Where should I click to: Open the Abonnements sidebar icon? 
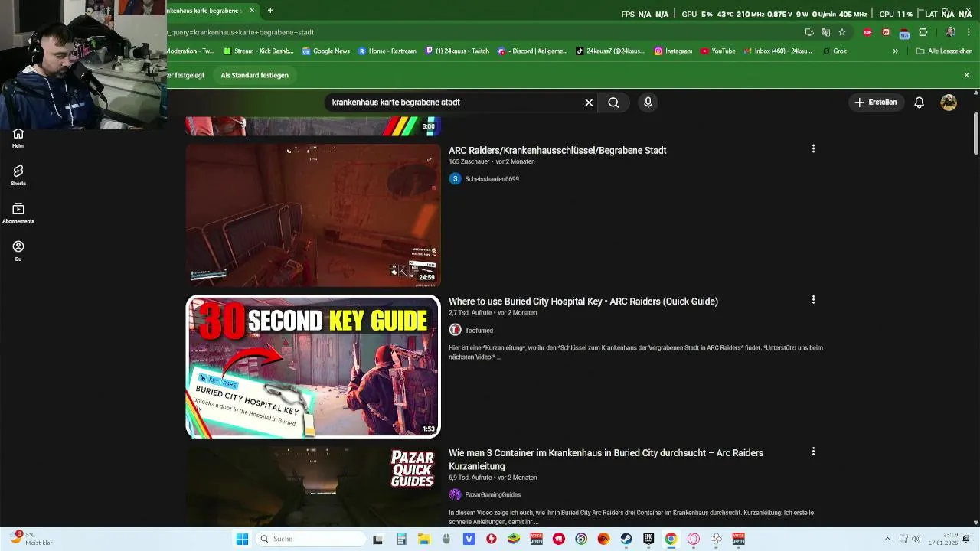(18, 213)
